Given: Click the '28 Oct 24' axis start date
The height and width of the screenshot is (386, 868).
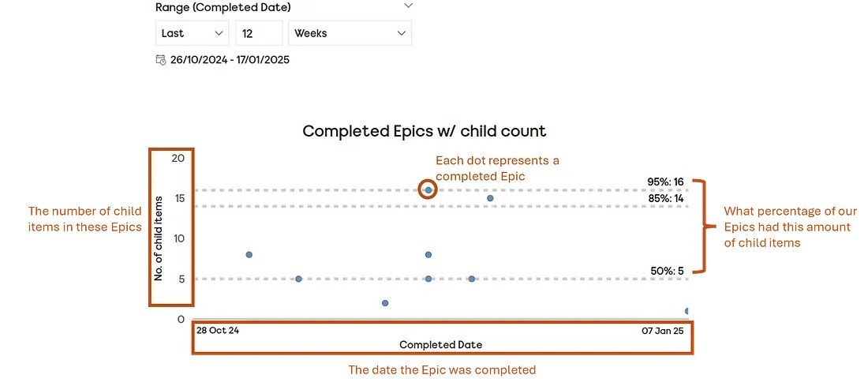Looking at the screenshot, I should tap(218, 331).
